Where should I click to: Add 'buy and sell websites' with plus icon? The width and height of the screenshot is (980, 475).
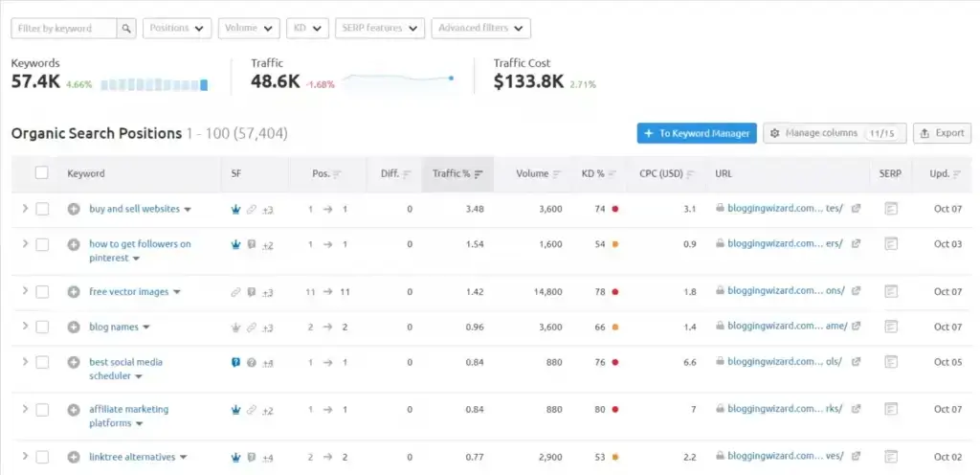click(74, 209)
